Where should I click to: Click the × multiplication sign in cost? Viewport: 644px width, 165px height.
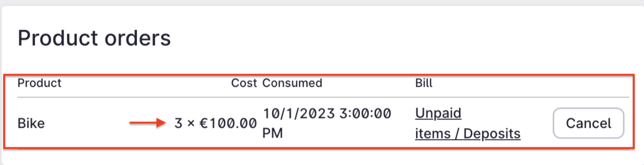pos(191,124)
